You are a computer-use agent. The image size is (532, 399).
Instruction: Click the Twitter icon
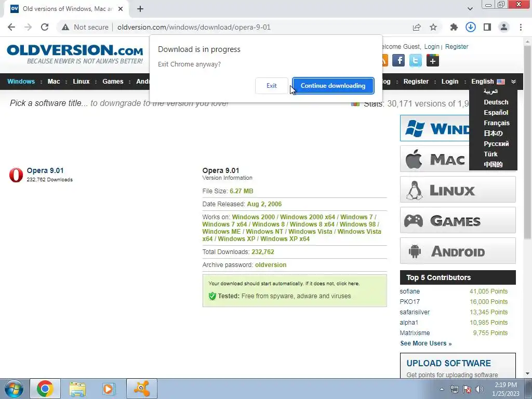pos(415,60)
